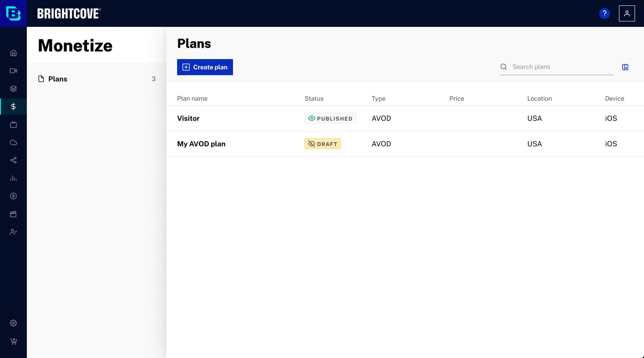644x358 pixels.
Task: Click the Status column header
Action: [x=314, y=98]
